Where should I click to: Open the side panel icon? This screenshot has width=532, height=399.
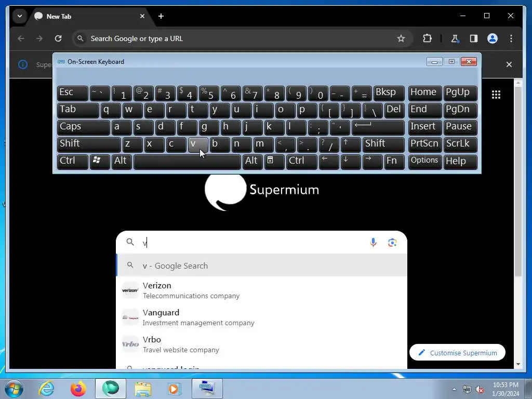[x=474, y=38]
